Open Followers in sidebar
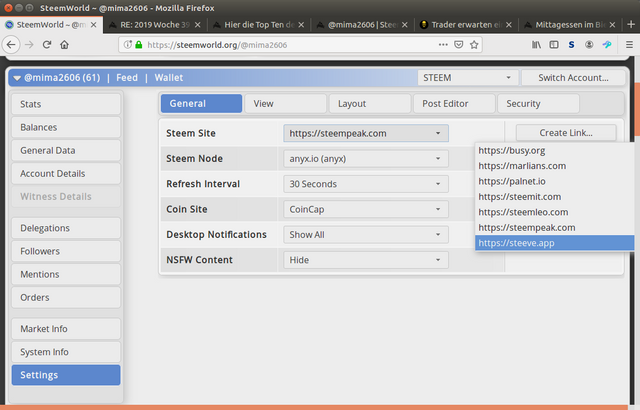This screenshot has height=410, width=640. [x=66, y=251]
